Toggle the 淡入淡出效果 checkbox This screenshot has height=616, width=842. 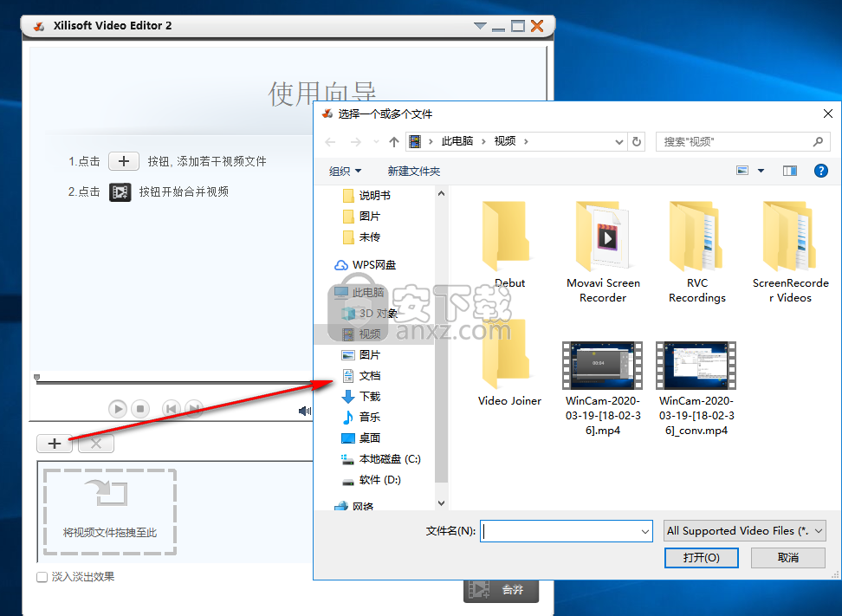[x=42, y=577]
